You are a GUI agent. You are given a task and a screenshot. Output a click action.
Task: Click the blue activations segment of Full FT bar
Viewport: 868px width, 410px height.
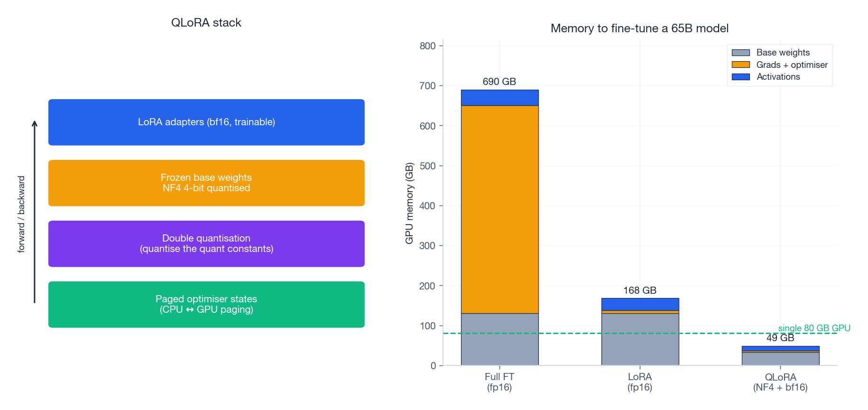click(499, 98)
